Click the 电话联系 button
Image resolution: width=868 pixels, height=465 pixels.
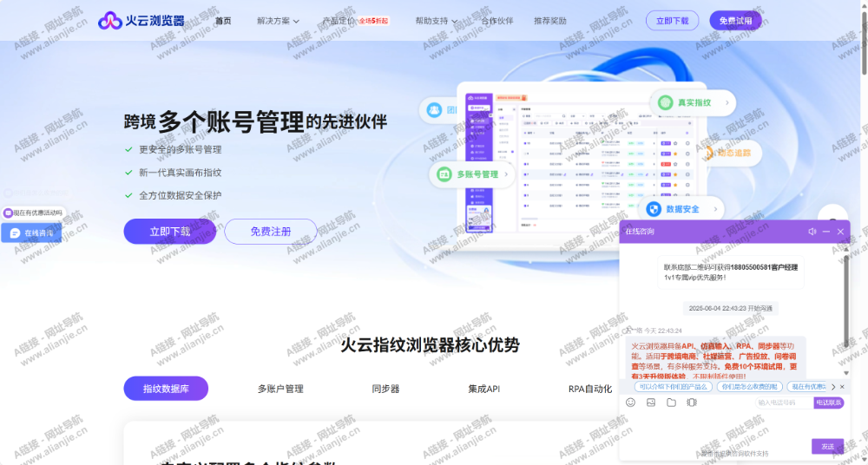click(x=828, y=403)
